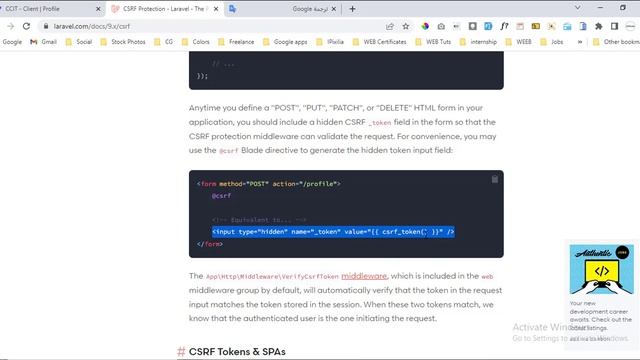The width and height of the screenshot is (640, 360).
Task: Click the ad text about development career
Action: [x=600, y=315]
